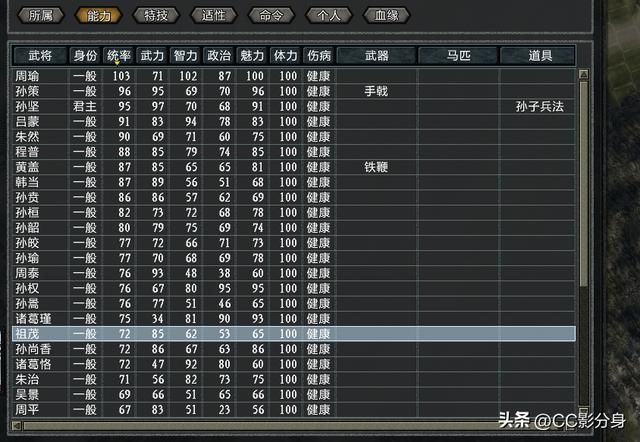Open the 适性 tab

click(x=213, y=16)
